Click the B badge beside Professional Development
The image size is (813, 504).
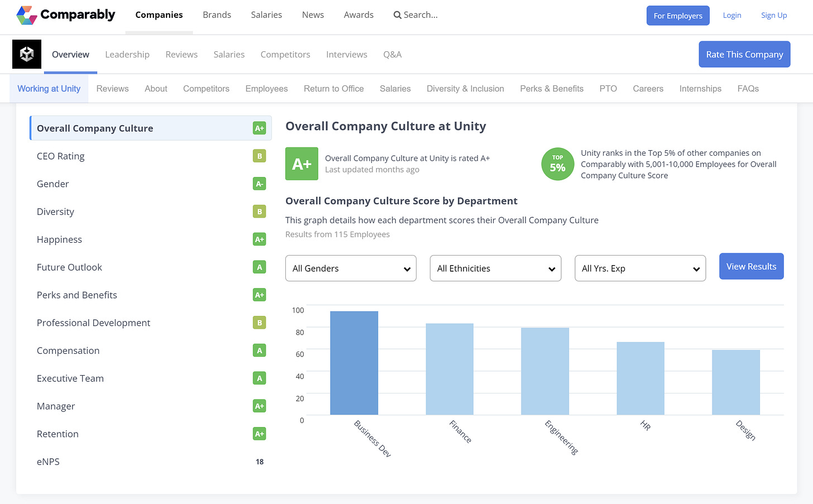click(259, 323)
